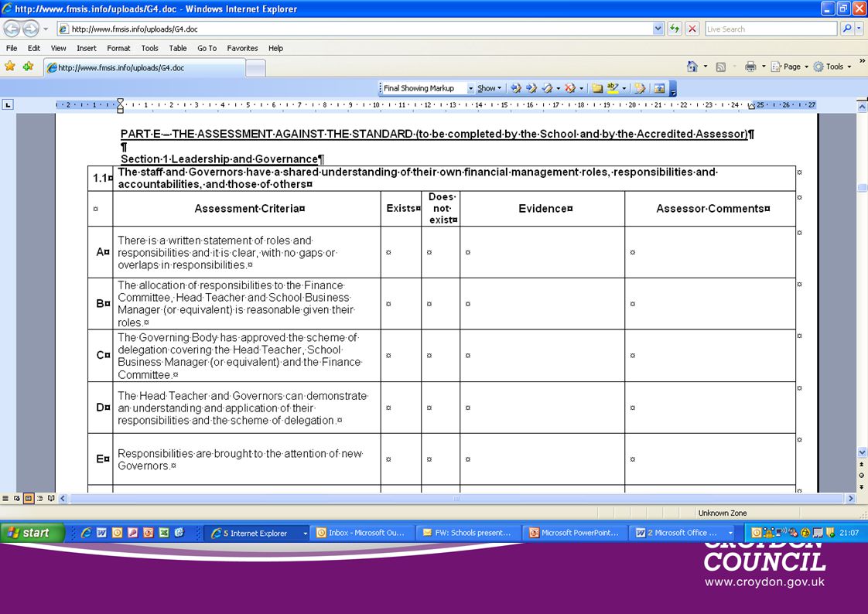Select the G4.doc browser tab
The height and width of the screenshot is (614, 868).
tap(144, 67)
